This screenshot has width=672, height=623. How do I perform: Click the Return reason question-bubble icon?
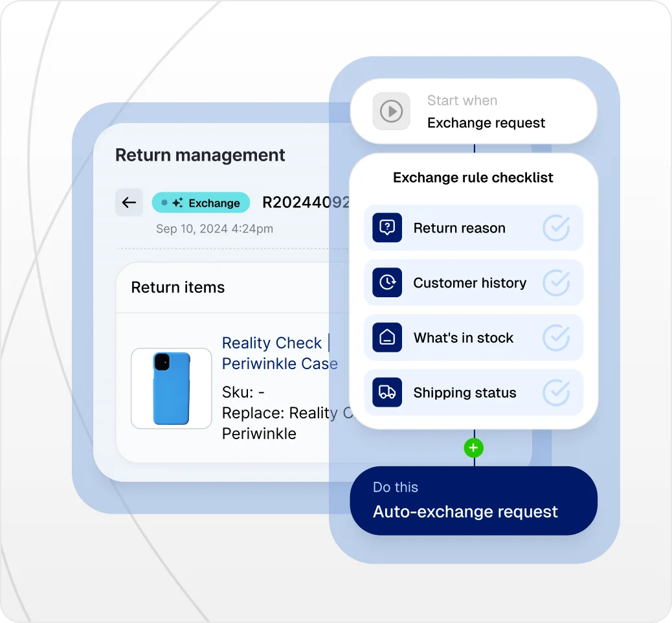387,228
